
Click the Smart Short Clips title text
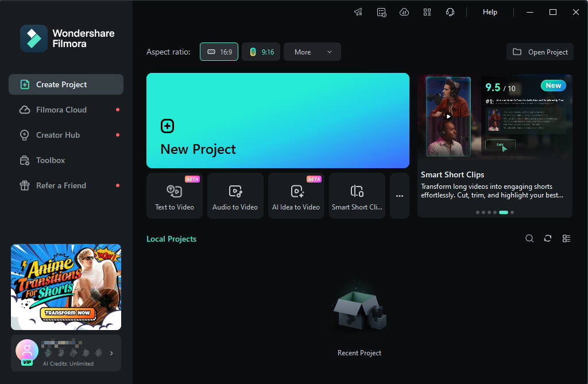[x=452, y=174]
